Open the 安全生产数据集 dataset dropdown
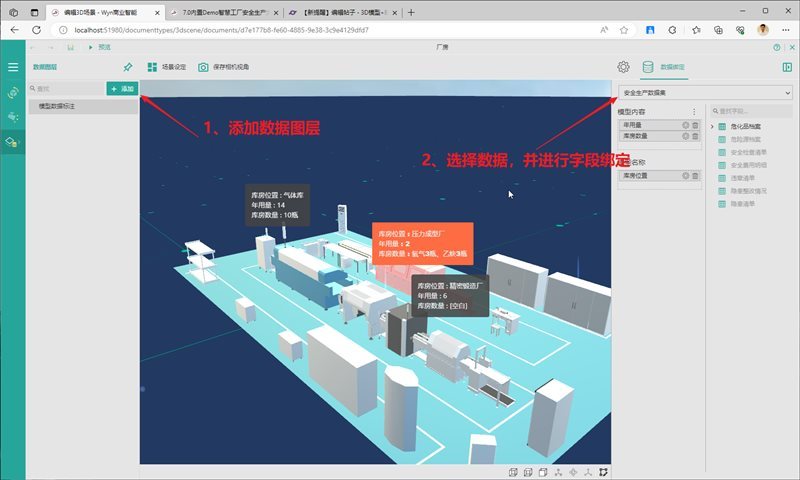This screenshot has width=800, height=480. (706, 93)
